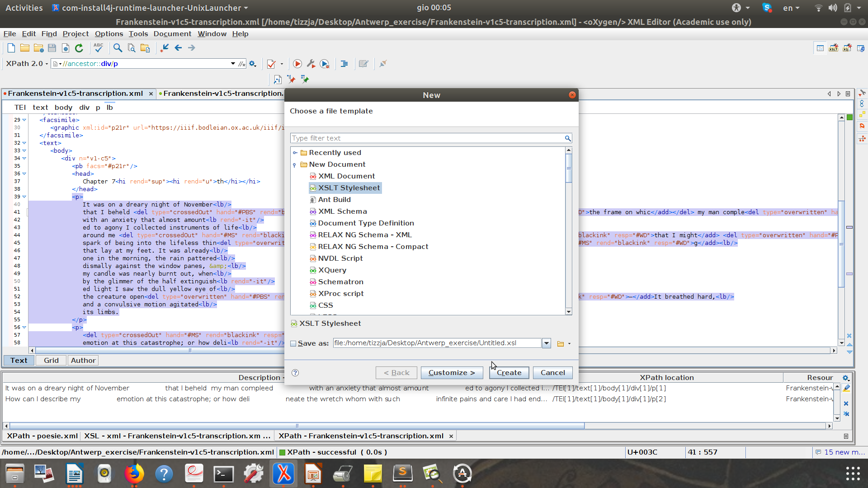Reload the document with the green refresh icon

79,48
